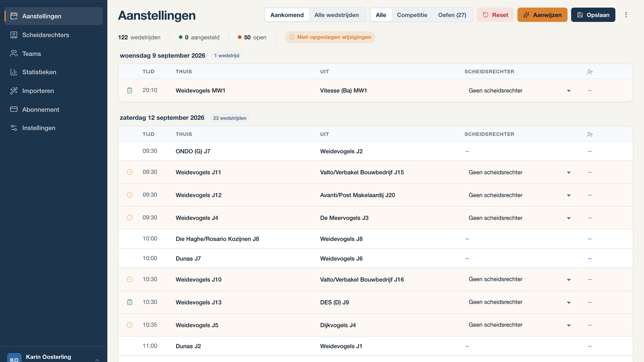Image resolution: width=644 pixels, height=362 pixels.
Task: Click the Reset button
Action: (495, 15)
